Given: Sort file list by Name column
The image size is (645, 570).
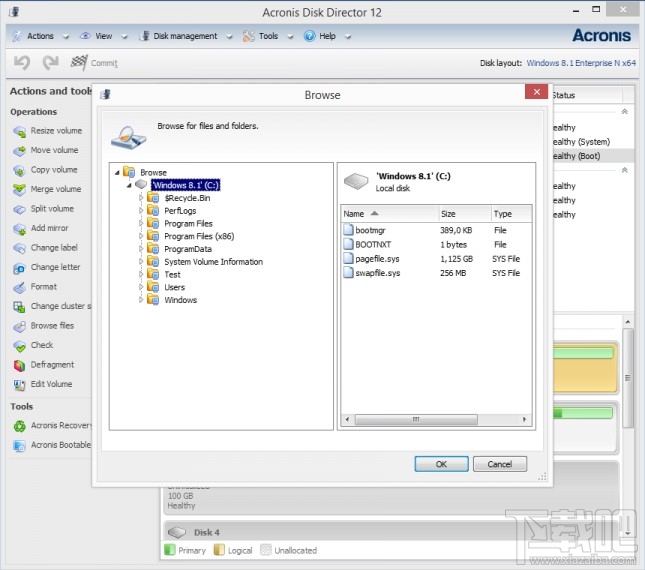Looking at the screenshot, I should coord(355,214).
